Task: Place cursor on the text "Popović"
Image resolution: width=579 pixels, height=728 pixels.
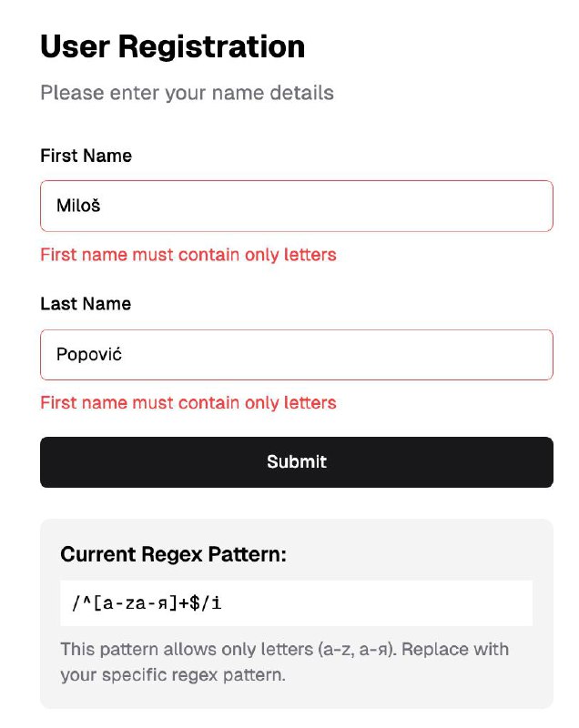Action: click(88, 355)
